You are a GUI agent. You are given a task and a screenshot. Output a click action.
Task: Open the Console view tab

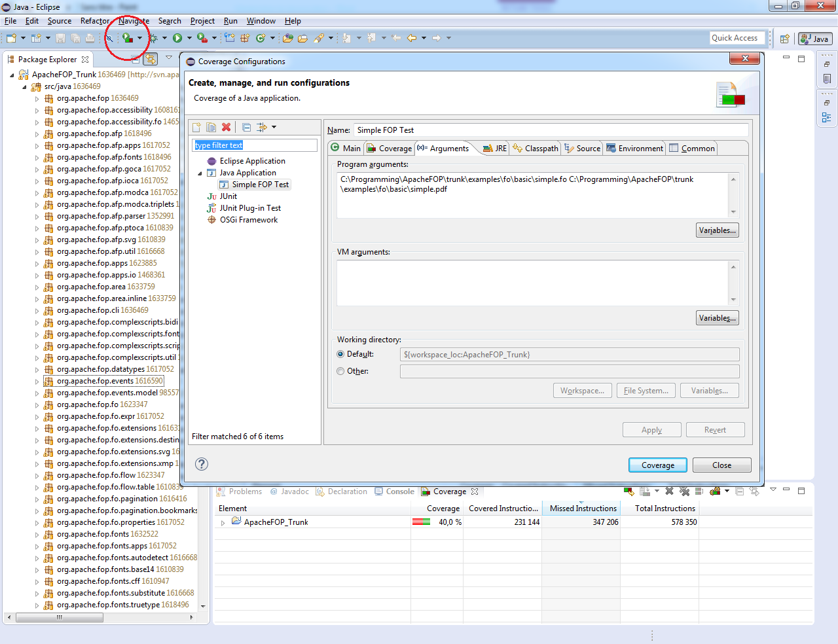tap(395, 492)
